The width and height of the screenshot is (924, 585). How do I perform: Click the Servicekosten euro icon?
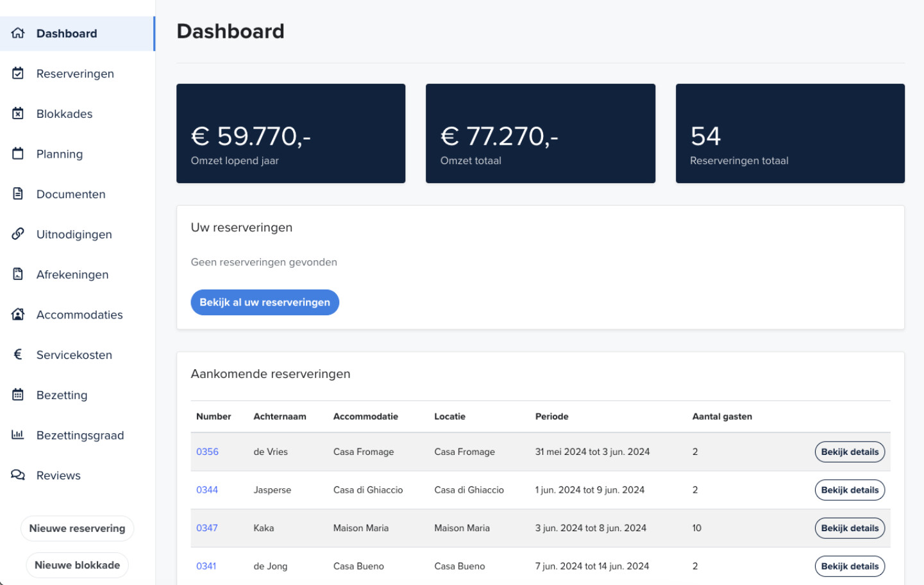coord(18,354)
